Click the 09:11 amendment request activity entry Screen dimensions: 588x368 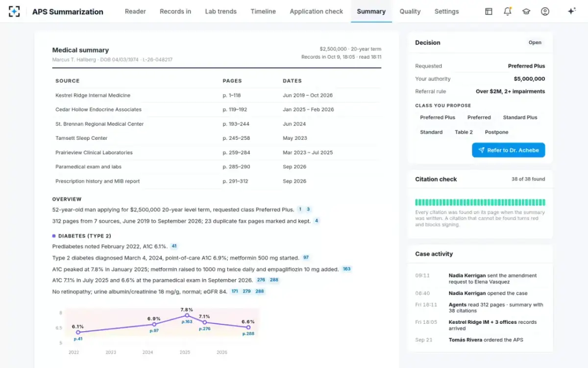480,279
